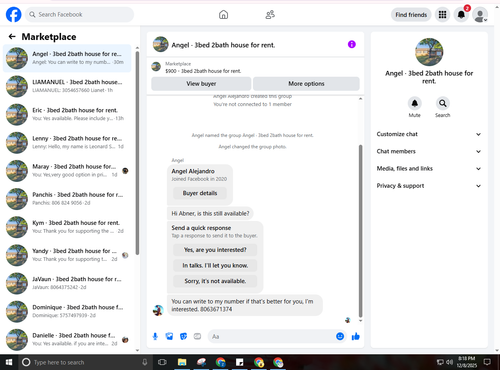This screenshot has height=370, width=500.
Task: Open the Friends icon in top navigation
Action: [x=270, y=15]
